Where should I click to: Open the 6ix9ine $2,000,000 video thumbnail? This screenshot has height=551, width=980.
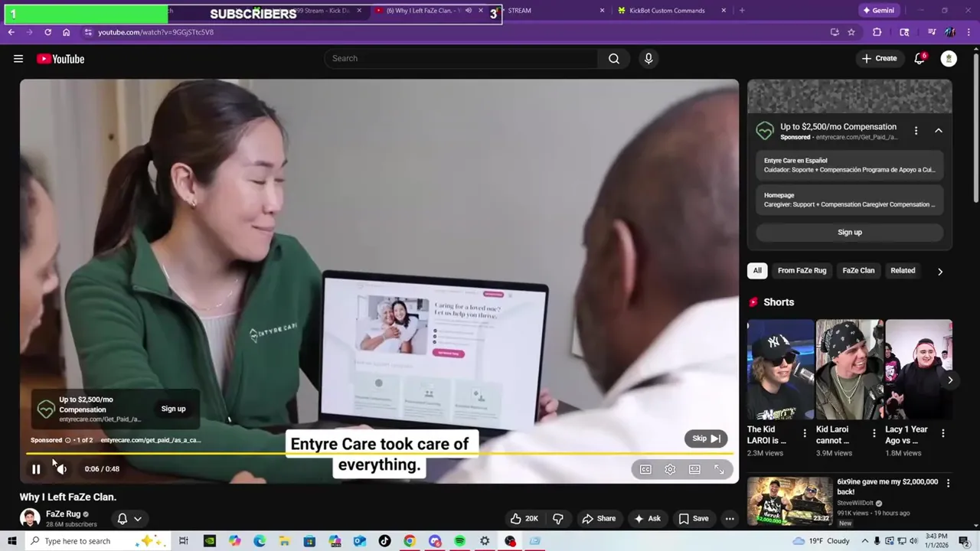coord(789,501)
